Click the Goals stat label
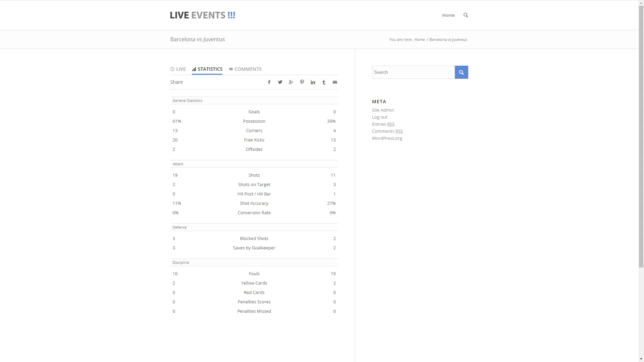 [254, 112]
